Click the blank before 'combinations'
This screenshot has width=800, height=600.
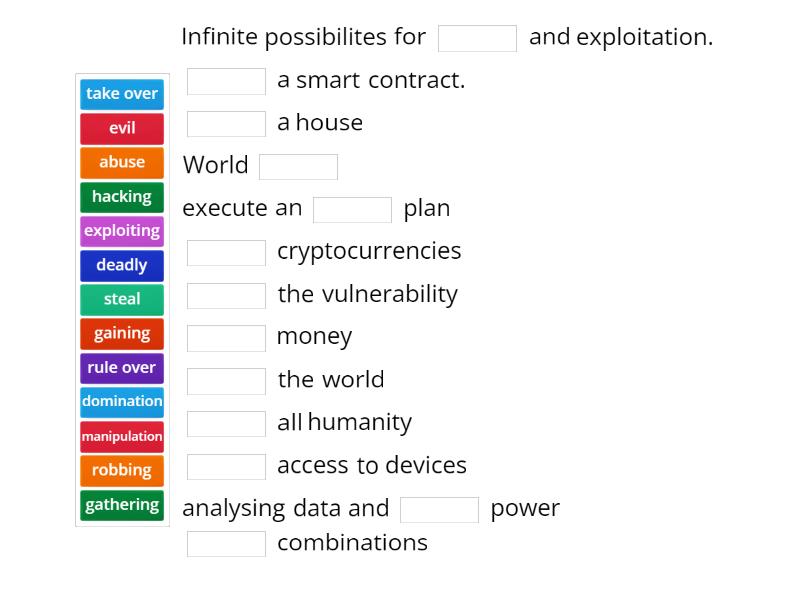226,543
